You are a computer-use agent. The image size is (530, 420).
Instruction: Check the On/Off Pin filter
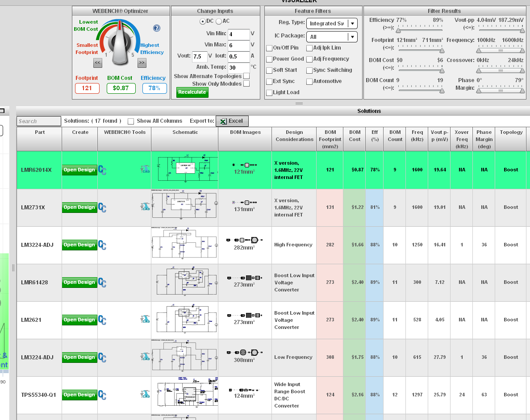pos(269,48)
